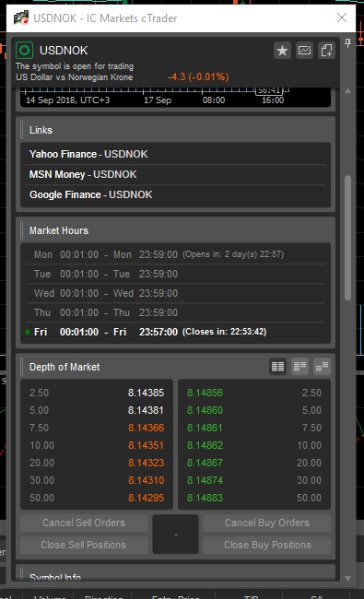Image resolution: width=364 pixels, height=599 pixels.
Task: Click the panel scroll down arrow
Action: [347, 579]
